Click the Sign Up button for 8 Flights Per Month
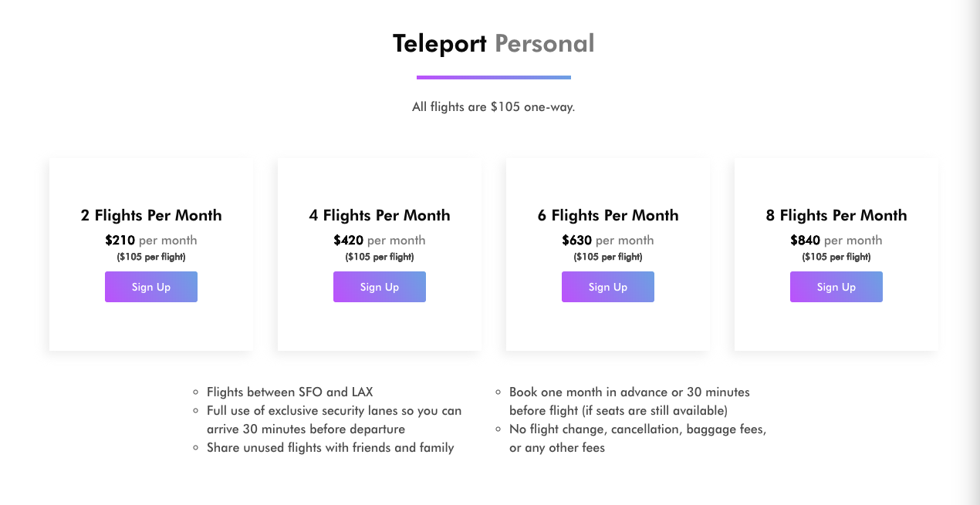The height and width of the screenshot is (505, 980). (x=836, y=286)
